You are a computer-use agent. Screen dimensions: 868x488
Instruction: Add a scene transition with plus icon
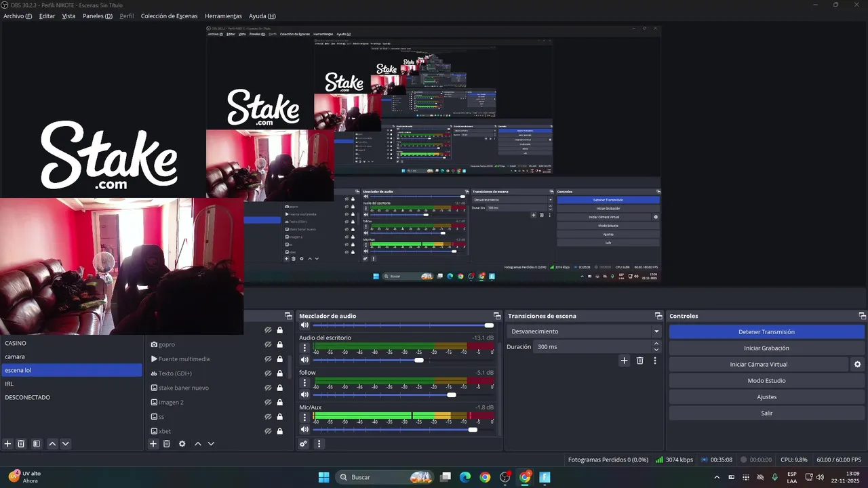click(x=625, y=361)
